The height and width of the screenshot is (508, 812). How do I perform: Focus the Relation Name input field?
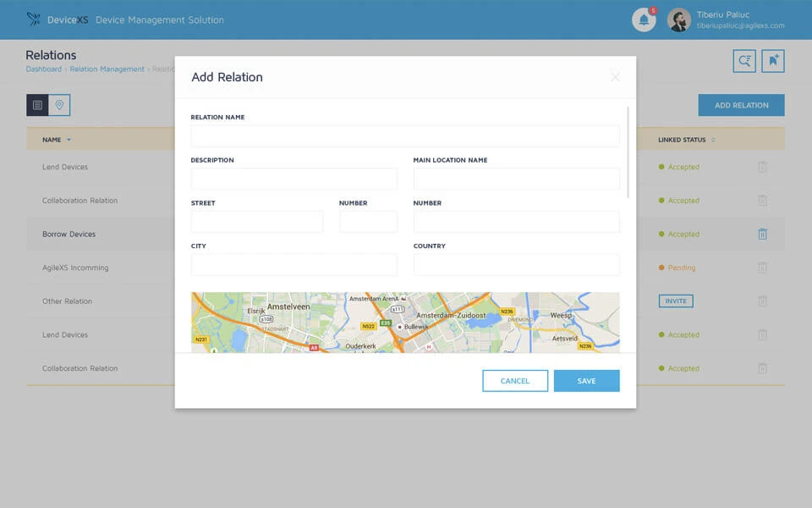point(405,136)
